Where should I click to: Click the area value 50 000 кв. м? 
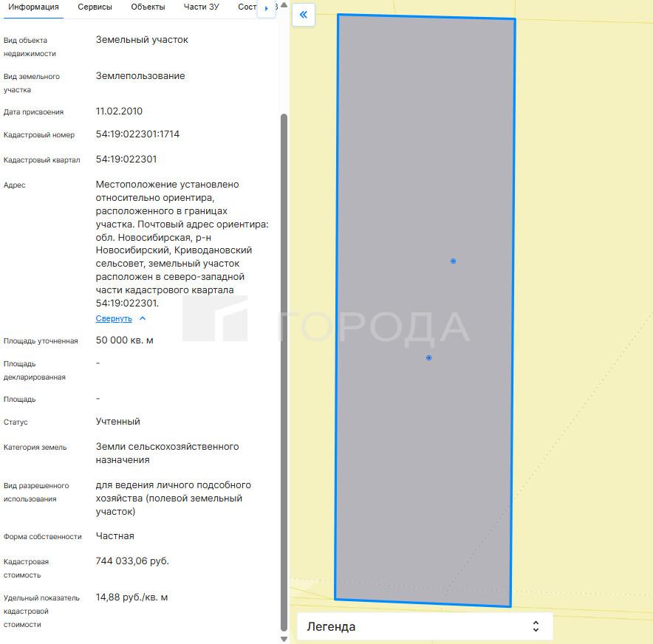pos(125,340)
